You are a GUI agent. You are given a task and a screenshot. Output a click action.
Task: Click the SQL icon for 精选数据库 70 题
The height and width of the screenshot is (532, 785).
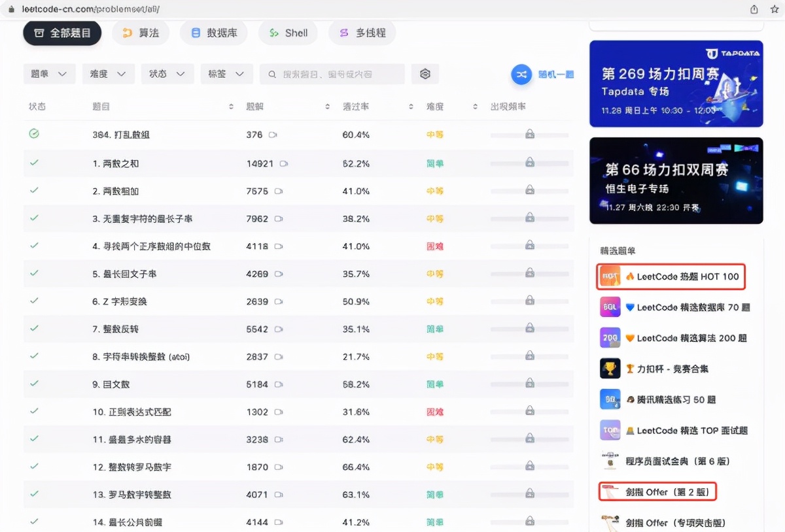[610, 307]
